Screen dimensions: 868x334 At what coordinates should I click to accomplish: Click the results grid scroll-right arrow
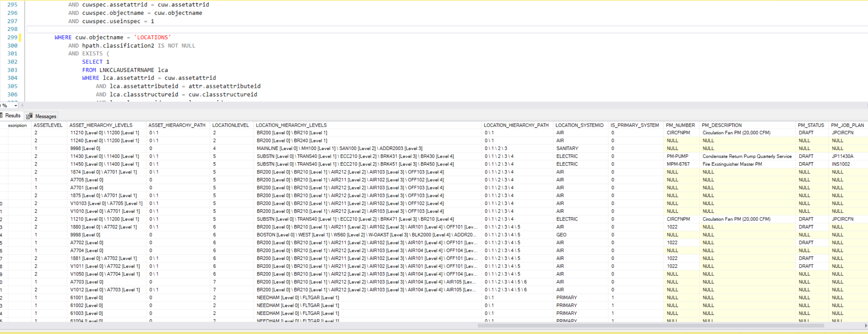coord(866,326)
